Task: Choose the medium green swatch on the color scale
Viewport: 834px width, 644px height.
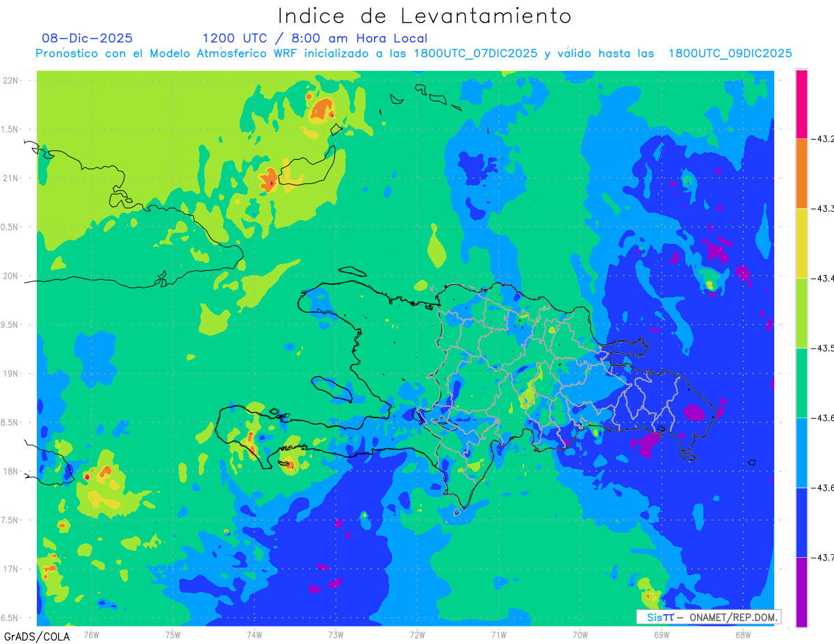Action: click(801, 383)
